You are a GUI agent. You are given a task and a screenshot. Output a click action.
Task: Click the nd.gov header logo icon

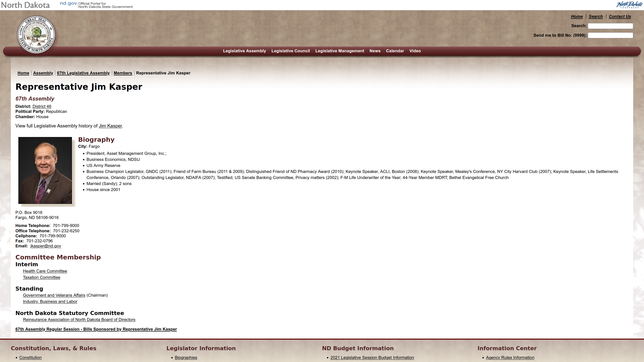point(68,5)
